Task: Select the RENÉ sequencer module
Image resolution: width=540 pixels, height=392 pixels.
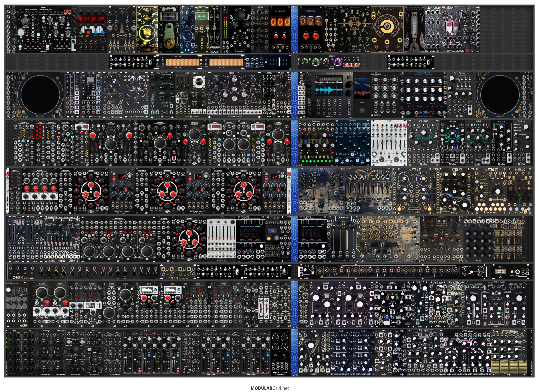Action: 494,239
